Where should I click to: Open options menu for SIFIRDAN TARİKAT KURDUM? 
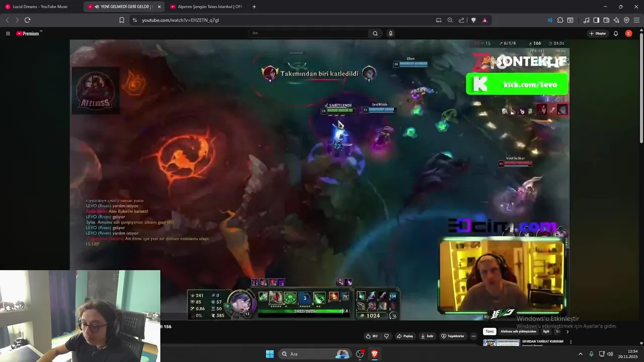point(571,342)
